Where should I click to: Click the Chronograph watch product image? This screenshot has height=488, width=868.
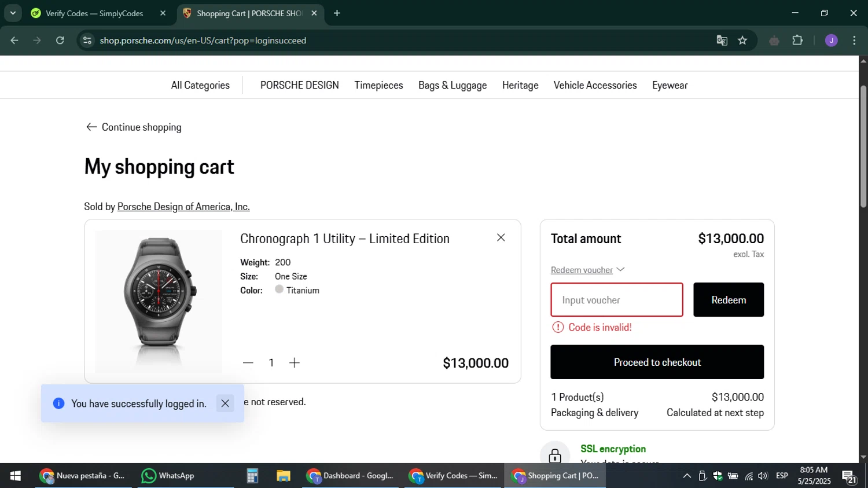159,301
